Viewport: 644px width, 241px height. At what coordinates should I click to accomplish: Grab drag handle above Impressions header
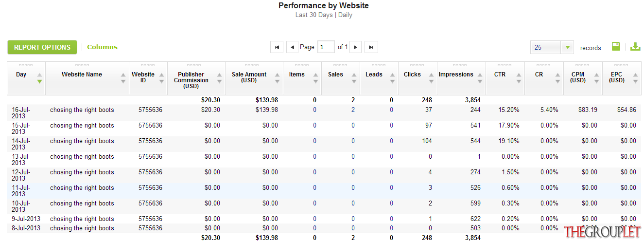[x=460, y=65]
